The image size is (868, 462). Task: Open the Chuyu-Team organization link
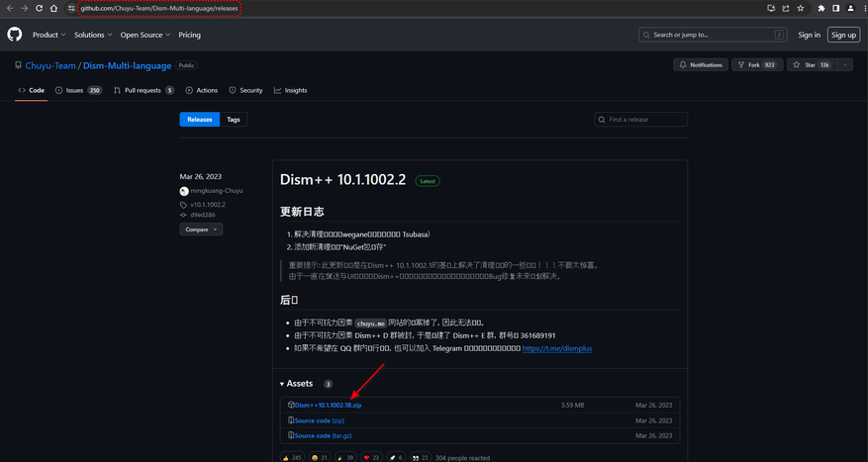tap(50, 65)
